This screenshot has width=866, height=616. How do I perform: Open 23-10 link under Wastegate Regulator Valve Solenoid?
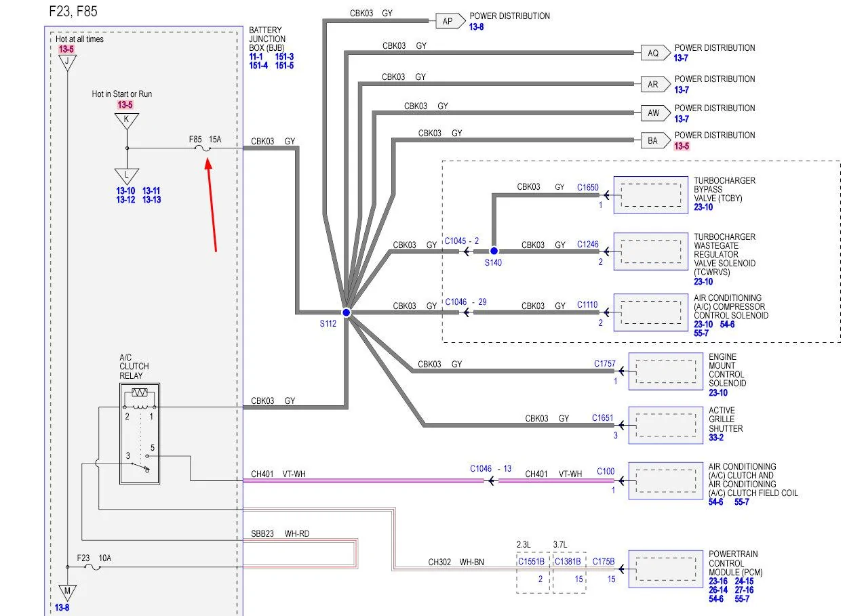(x=703, y=281)
